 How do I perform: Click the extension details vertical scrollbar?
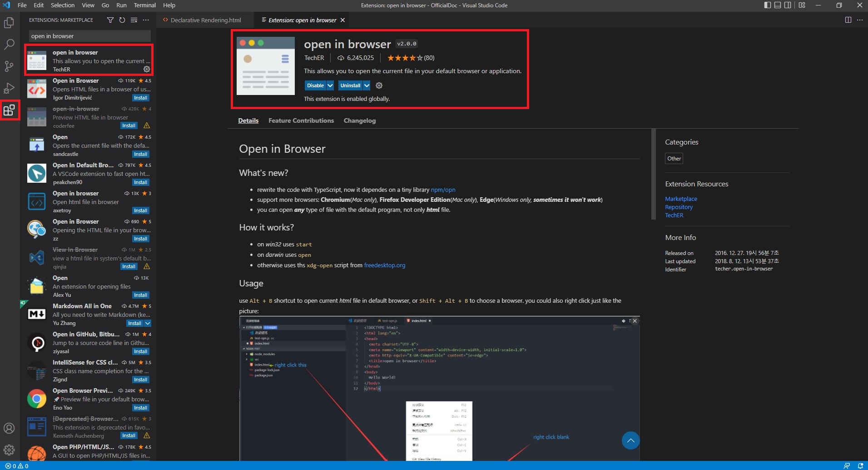(x=654, y=174)
